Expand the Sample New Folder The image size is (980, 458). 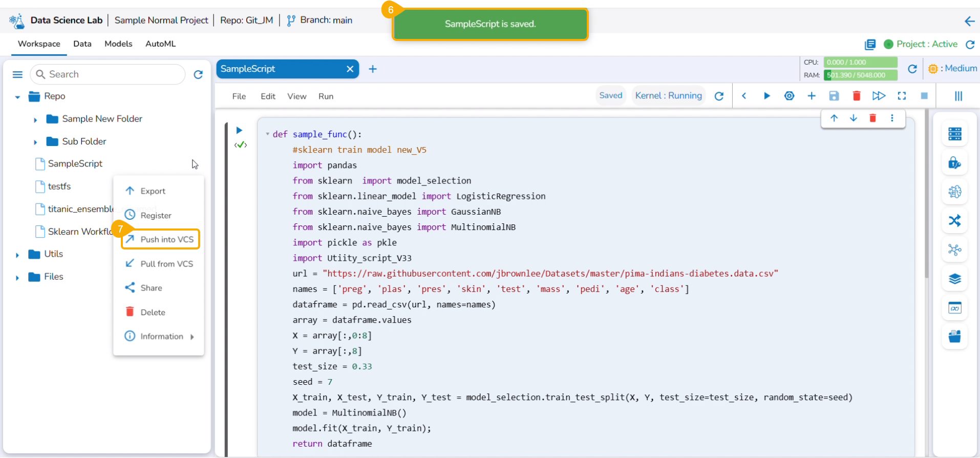35,120
